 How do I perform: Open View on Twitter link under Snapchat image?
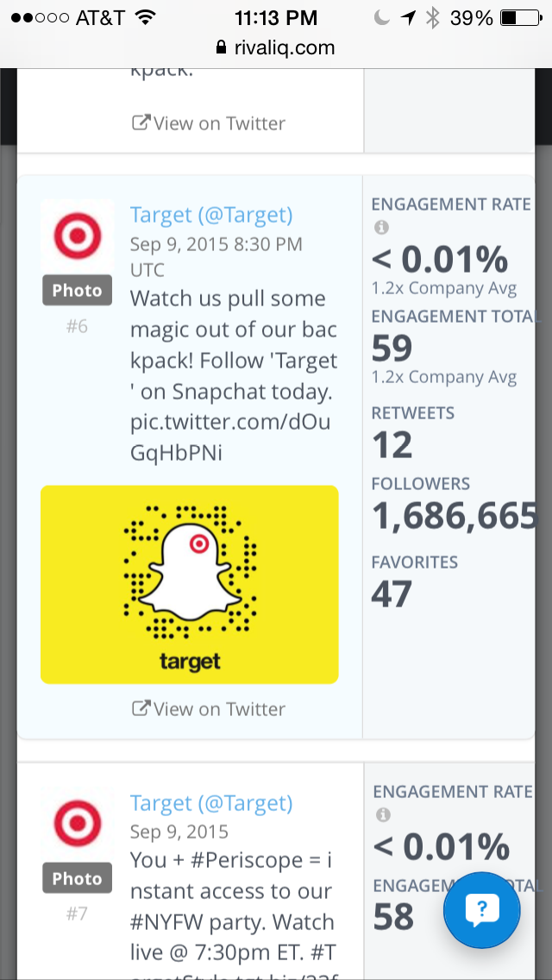tap(208, 709)
